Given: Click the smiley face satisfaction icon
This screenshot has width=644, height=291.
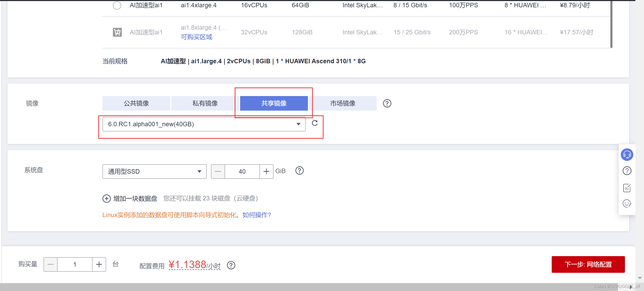Looking at the screenshot, I should point(627,203).
